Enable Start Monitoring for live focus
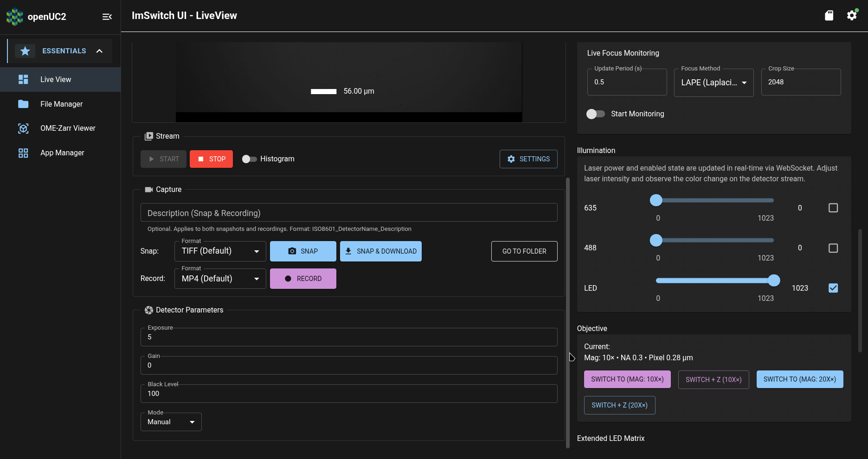 [x=595, y=114]
